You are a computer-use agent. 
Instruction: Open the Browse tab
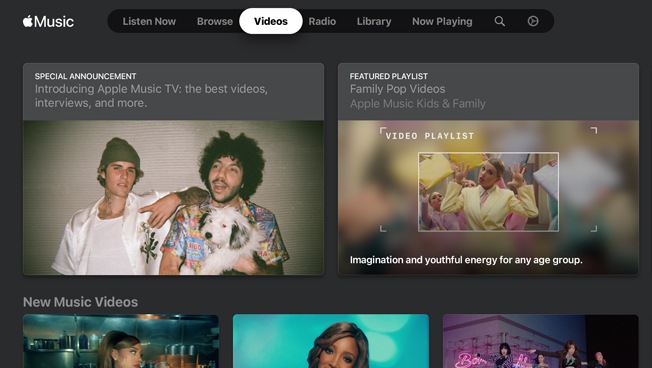point(215,21)
